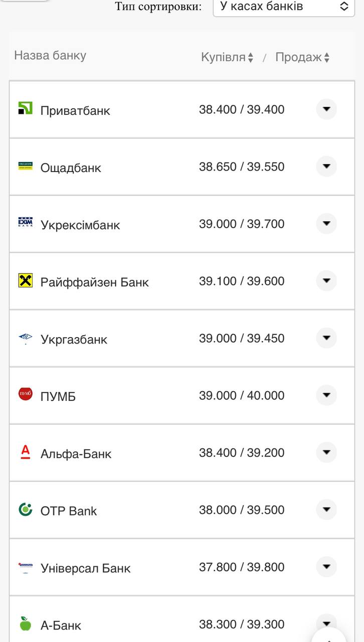
Task: Sort banks by Продаж rate
Action: 302,58
